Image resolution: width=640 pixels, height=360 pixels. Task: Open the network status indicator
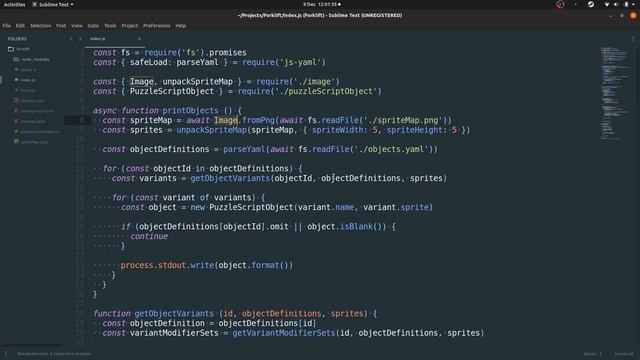(x=607, y=4)
